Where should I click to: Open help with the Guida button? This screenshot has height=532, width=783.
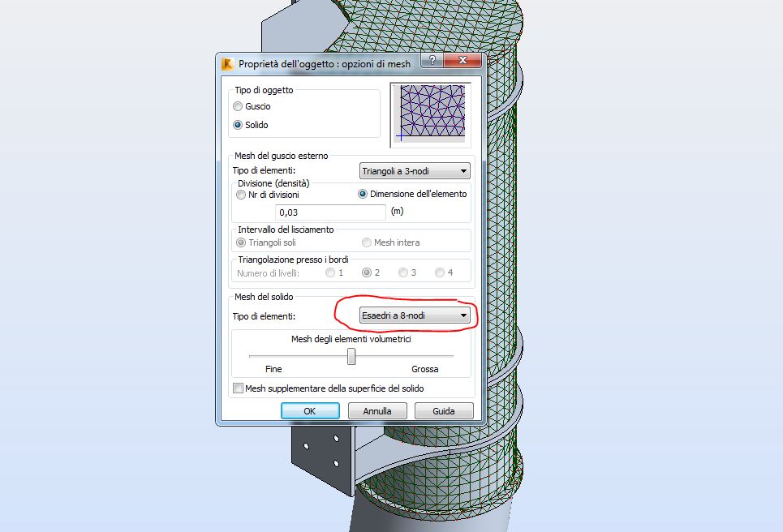coord(444,411)
